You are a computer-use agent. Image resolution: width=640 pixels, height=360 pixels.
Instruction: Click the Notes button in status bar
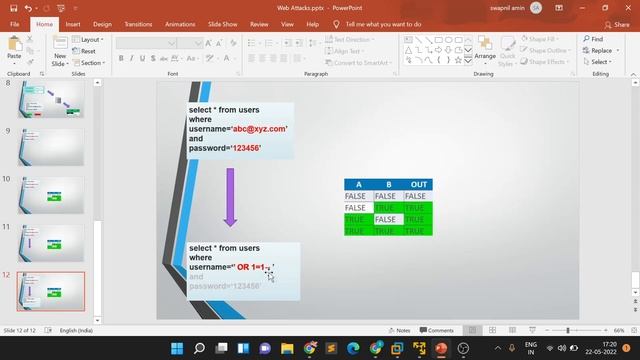point(399,330)
